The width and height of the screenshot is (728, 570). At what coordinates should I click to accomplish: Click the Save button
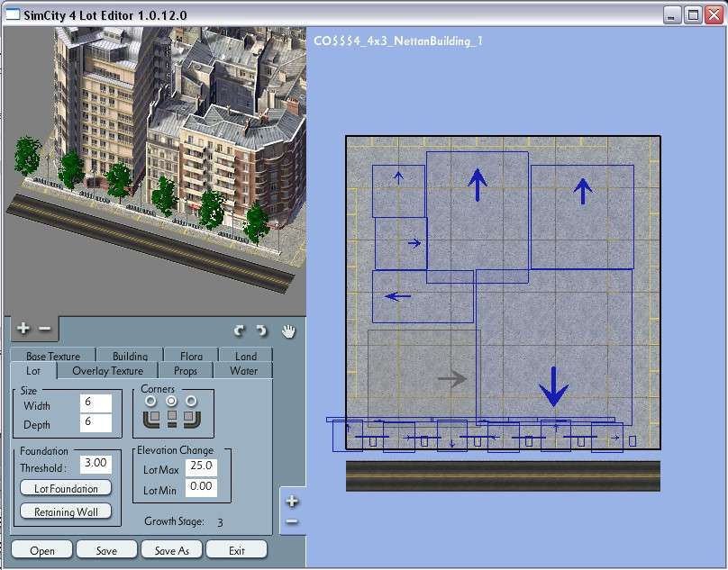click(106, 550)
